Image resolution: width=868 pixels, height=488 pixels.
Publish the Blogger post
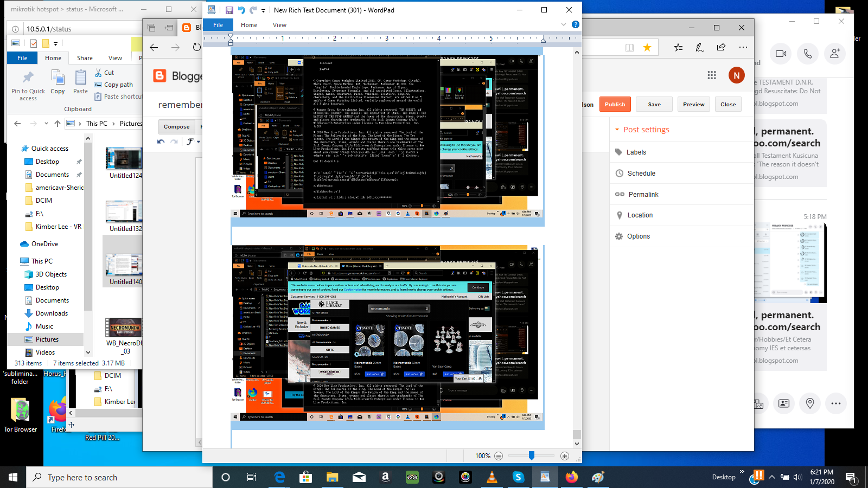[615, 104]
